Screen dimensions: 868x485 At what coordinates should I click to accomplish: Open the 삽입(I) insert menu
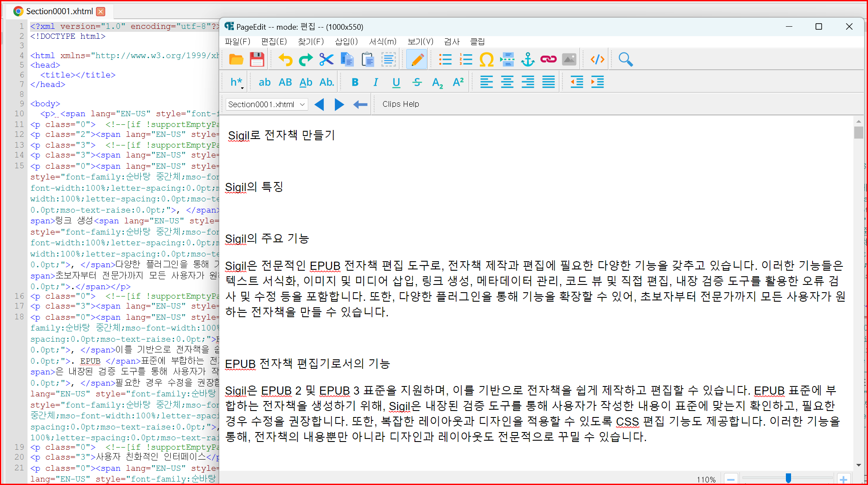(346, 41)
